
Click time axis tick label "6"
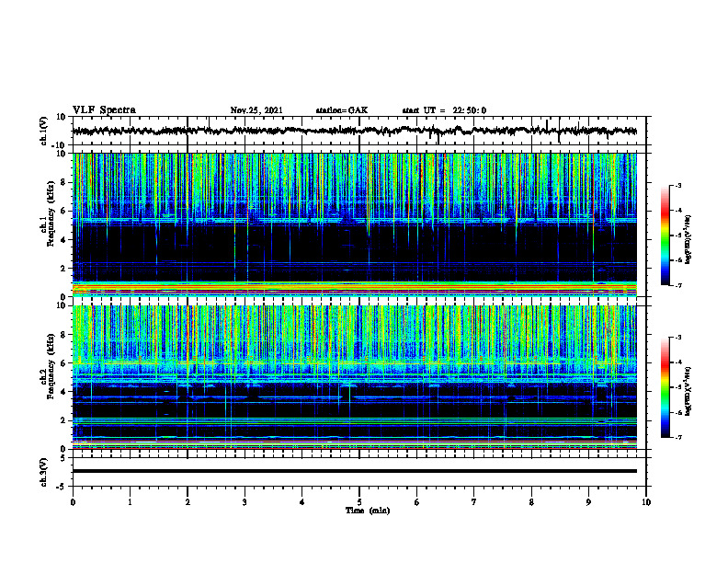[417, 502]
